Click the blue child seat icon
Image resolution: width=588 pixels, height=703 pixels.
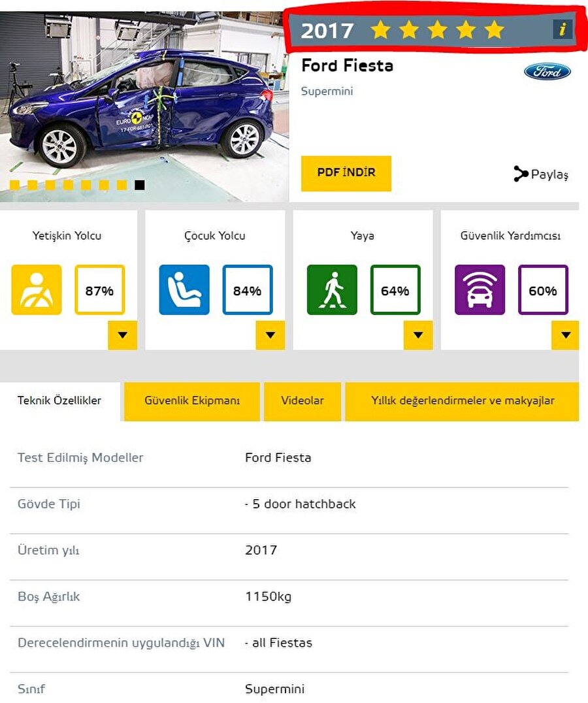click(184, 289)
